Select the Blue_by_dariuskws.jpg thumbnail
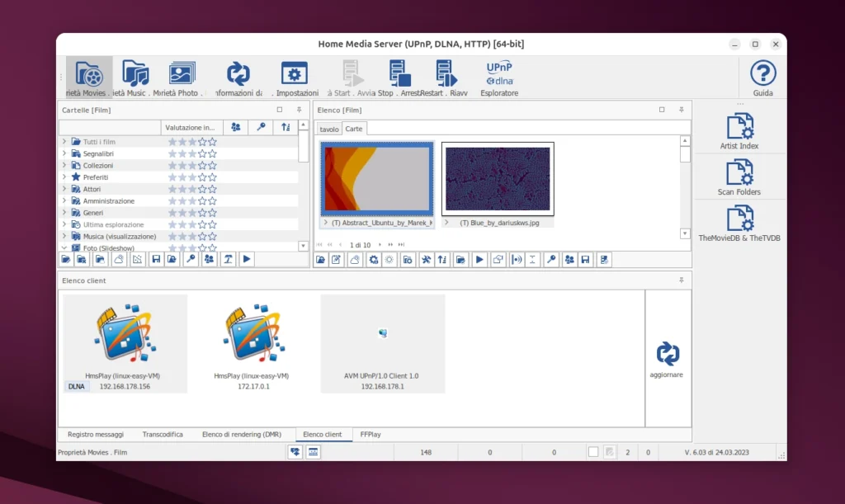 [x=498, y=178]
